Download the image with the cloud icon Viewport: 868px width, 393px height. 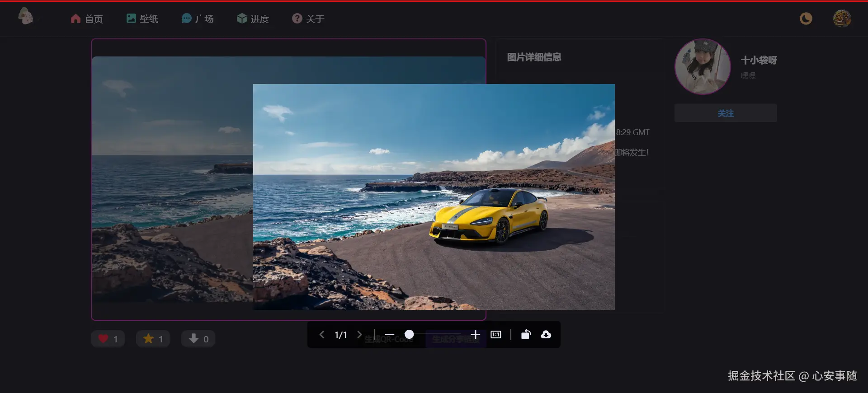click(x=546, y=335)
